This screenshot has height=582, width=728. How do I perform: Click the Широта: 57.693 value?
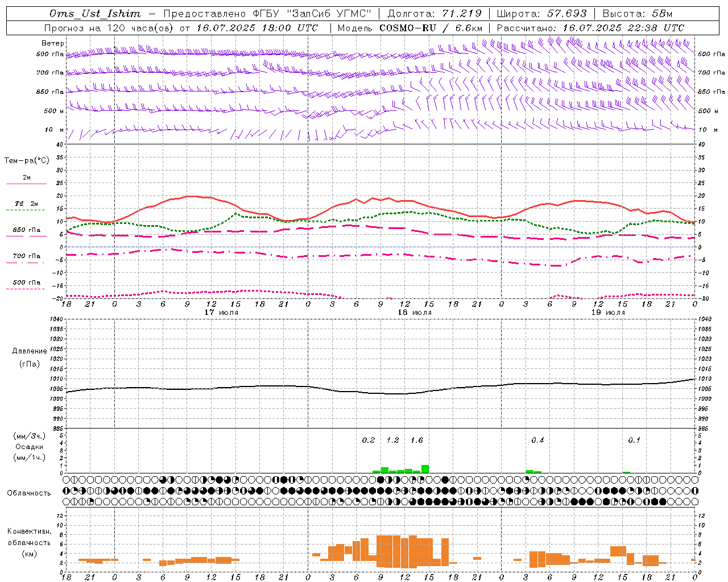[542, 14]
